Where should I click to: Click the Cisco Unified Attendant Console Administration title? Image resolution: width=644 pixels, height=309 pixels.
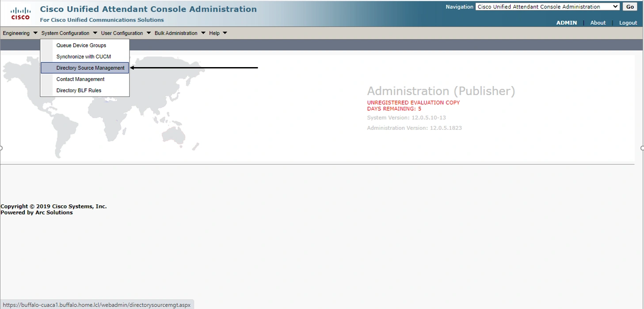[x=149, y=9]
